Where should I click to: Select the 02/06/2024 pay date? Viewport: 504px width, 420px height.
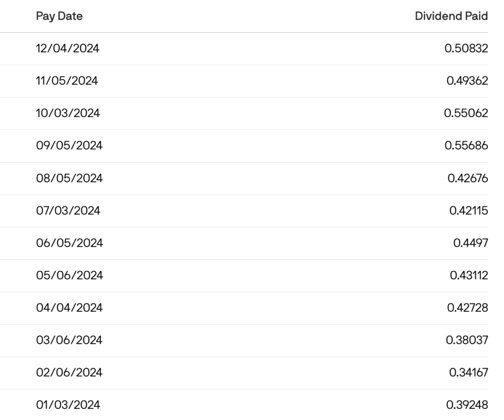(69, 373)
